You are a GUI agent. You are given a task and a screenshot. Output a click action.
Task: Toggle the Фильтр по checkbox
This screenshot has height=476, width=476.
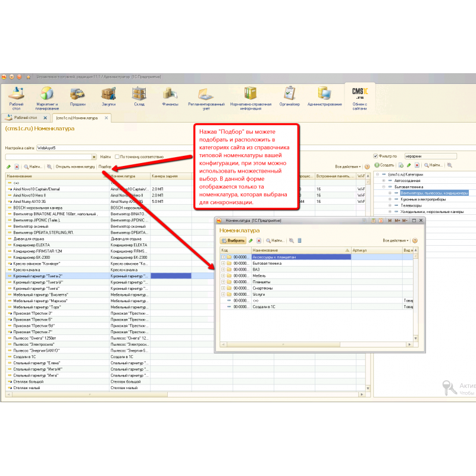coord(375,156)
